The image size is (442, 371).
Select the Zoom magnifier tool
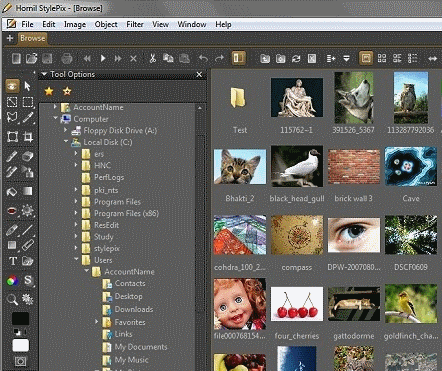tap(12, 299)
